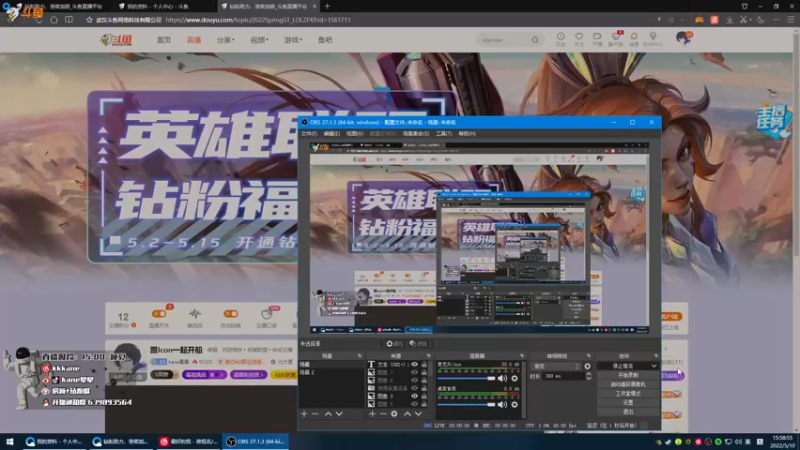Toggle visibility of the third source row
The image size is (800, 450).
(x=414, y=380)
